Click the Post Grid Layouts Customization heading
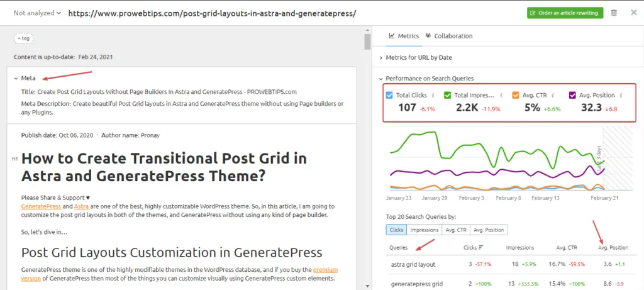The height and width of the screenshot is (290, 644). click(172, 252)
